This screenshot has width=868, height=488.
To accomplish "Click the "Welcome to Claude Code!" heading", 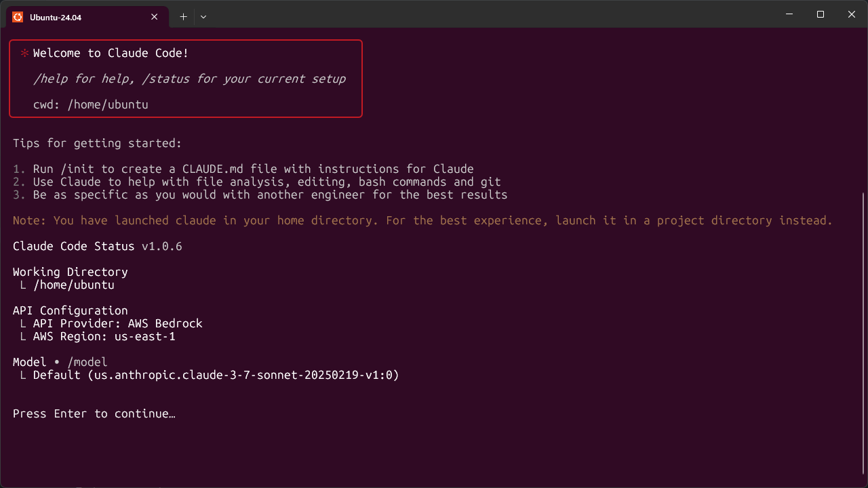I will tap(111, 53).
